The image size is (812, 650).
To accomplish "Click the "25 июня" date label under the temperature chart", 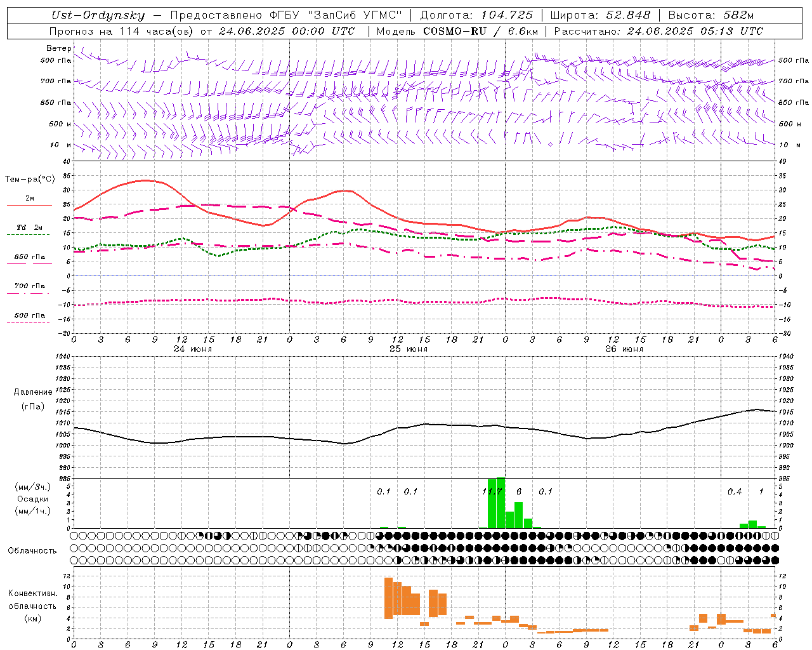I will [409, 349].
